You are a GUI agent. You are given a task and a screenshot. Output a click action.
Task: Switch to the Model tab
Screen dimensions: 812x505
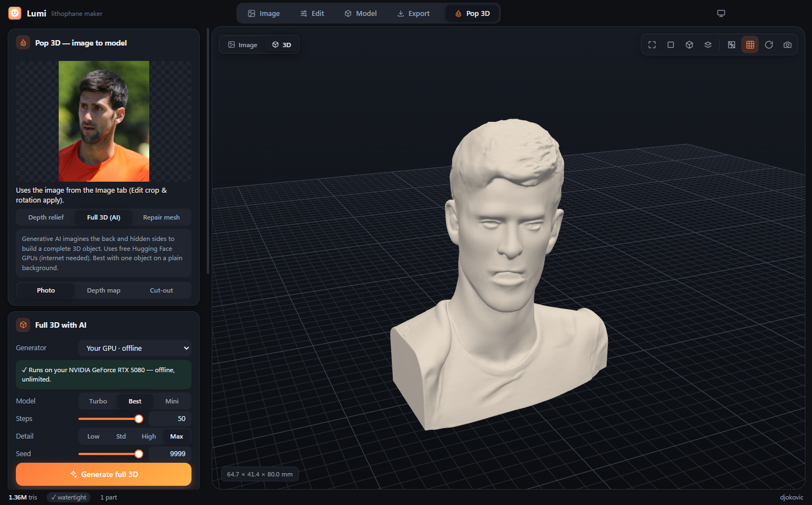tap(360, 13)
